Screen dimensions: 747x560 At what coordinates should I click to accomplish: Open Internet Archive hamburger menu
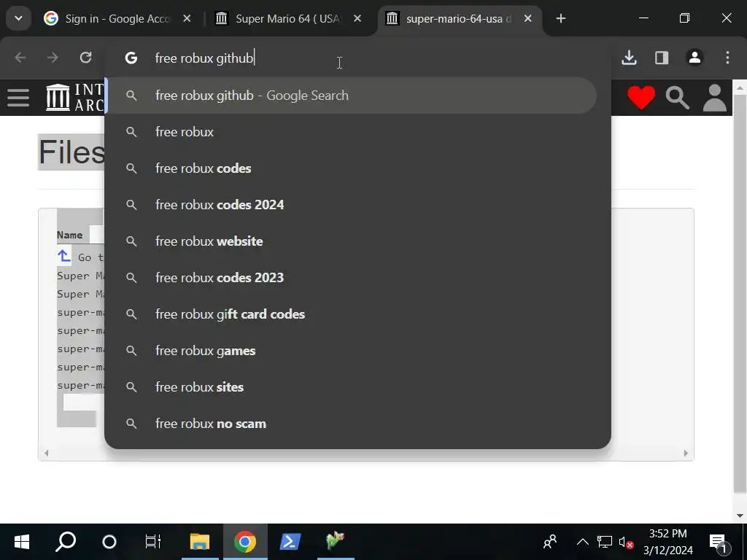click(x=18, y=98)
